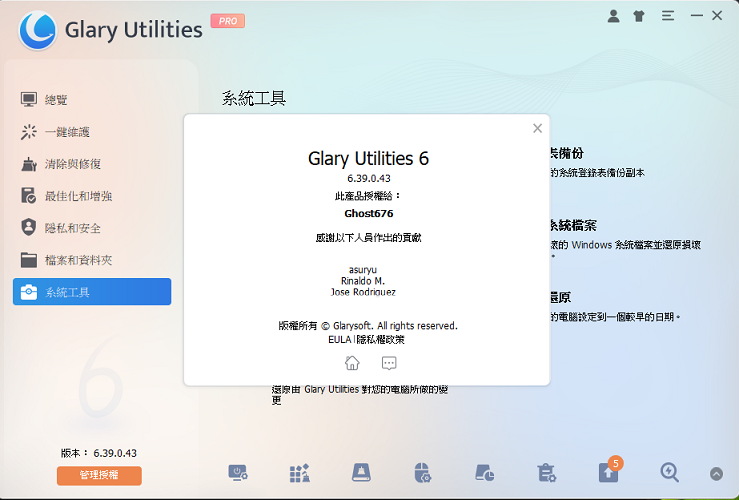This screenshot has height=500, width=739.
Task: Select the 總覽 overview tab
Action: click(92, 99)
